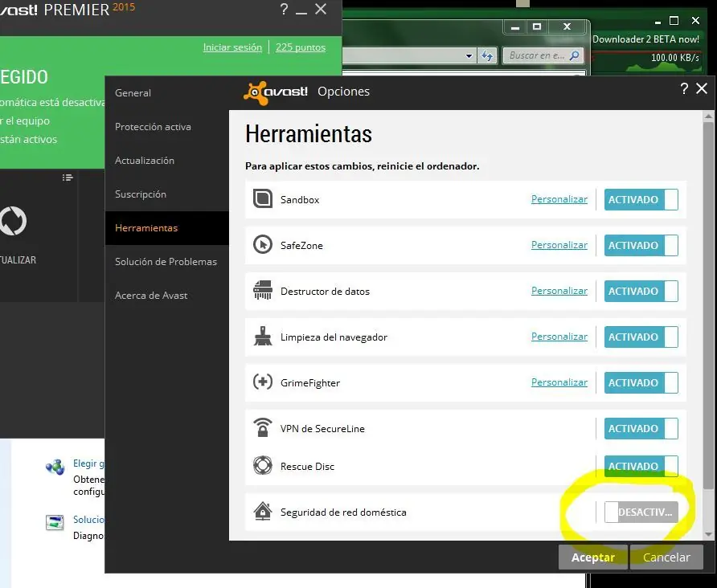Click the search magnifier icon in Explorer window
Image resolution: width=717 pixels, height=588 pixels.
point(575,55)
